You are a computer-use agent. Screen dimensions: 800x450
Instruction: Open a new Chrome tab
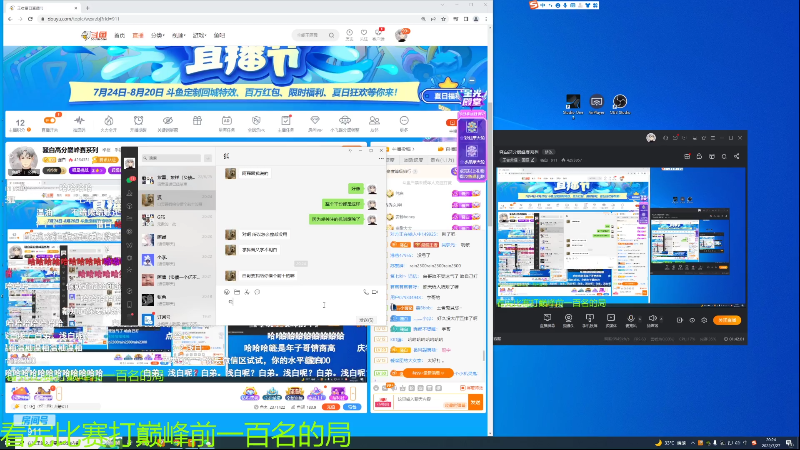click(87, 8)
